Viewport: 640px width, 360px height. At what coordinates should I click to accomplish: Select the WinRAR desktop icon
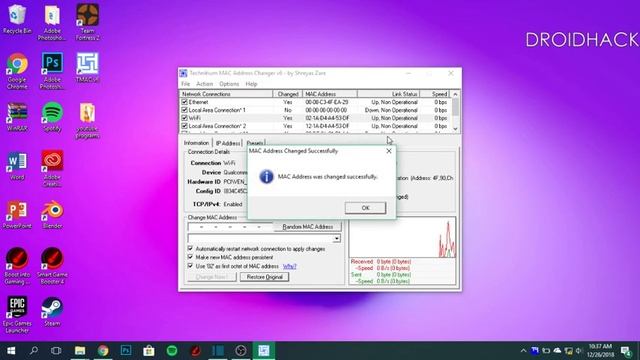pyautogui.click(x=17, y=116)
